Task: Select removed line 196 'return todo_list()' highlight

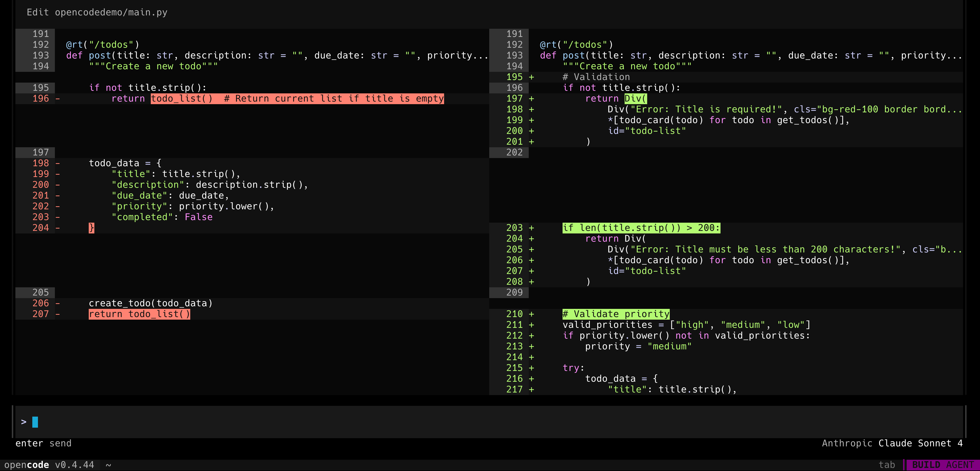Action: [x=297, y=98]
